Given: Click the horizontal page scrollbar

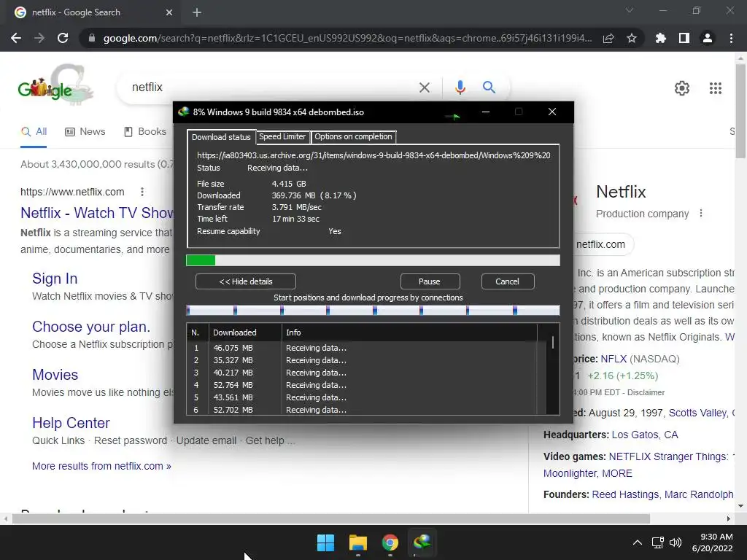Looking at the screenshot, I should [330, 518].
